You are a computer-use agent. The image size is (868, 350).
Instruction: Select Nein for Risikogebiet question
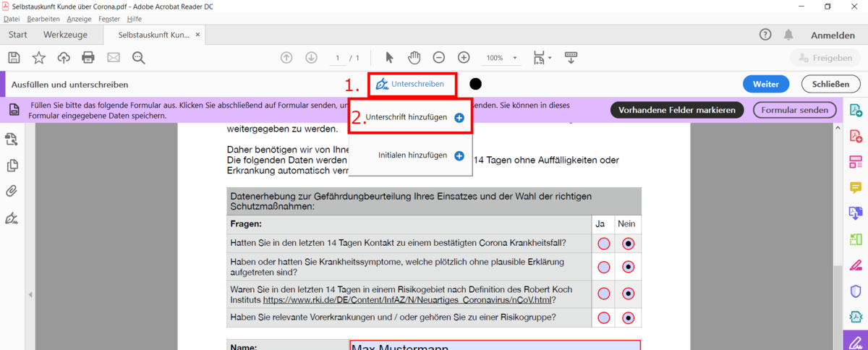click(629, 294)
